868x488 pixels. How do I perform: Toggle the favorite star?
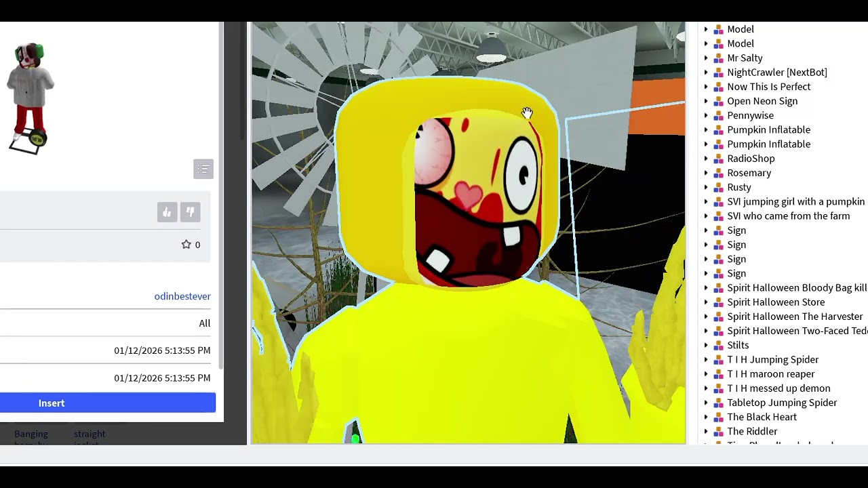(186, 245)
